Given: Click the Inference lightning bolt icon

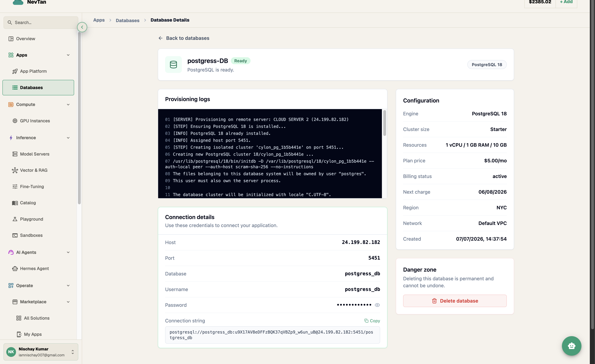Looking at the screenshot, I should point(11,138).
